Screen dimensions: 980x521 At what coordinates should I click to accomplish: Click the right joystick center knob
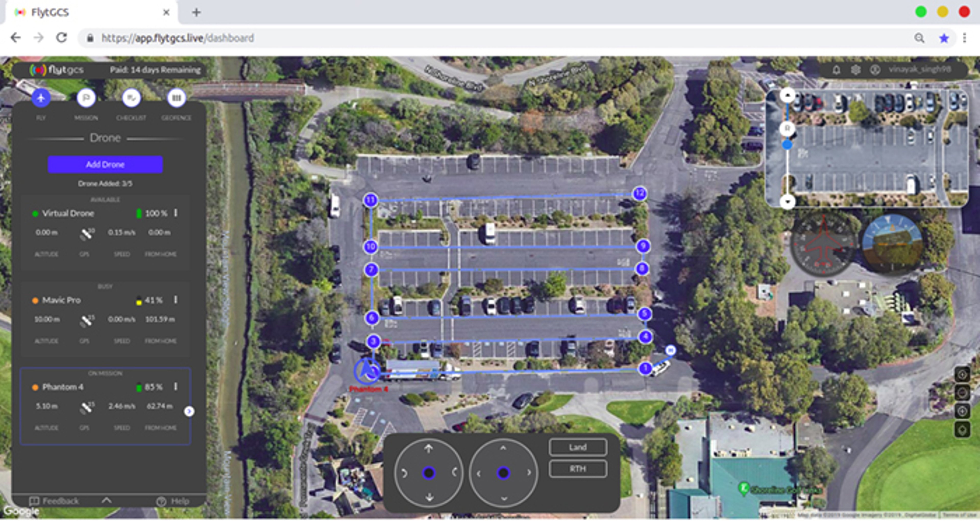point(503,473)
